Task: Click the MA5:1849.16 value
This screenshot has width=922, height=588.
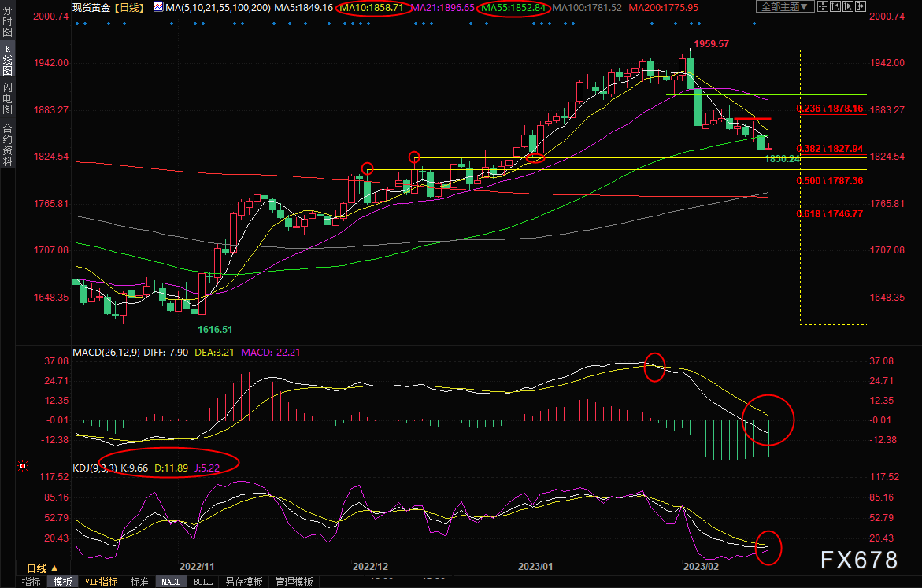Action: [x=303, y=8]
